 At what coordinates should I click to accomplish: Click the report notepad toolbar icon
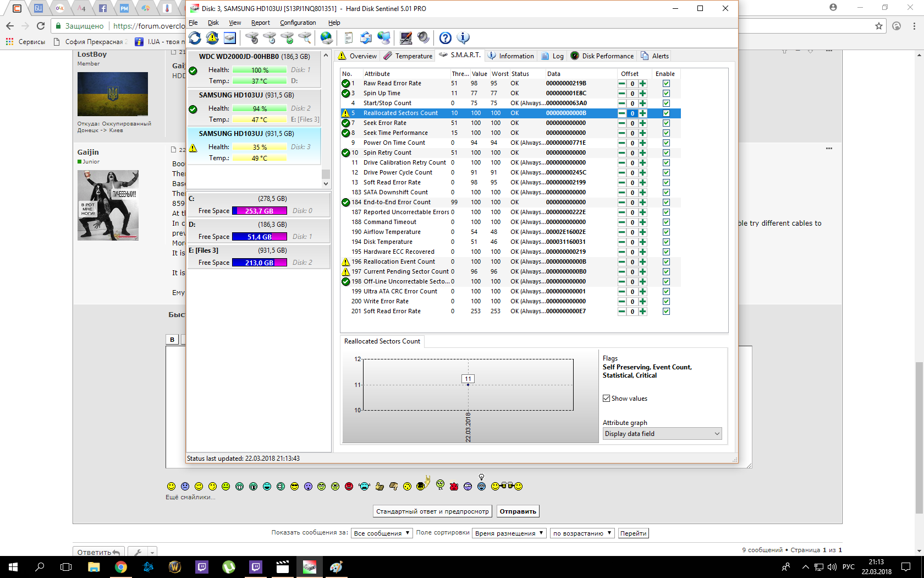tap(348, 37)
